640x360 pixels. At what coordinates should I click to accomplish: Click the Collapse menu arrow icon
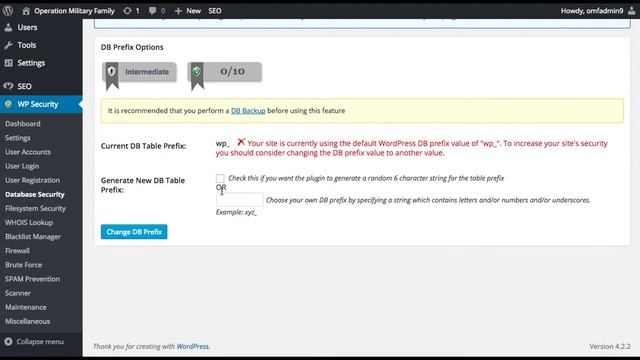pyautogui.click(x=8, y=342)
